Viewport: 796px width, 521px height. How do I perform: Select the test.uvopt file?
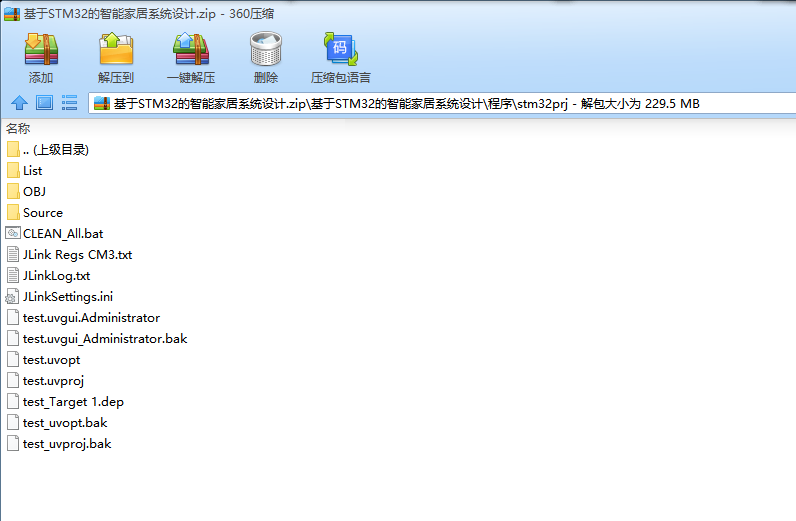pyautogui.click(x=44, y=360)
